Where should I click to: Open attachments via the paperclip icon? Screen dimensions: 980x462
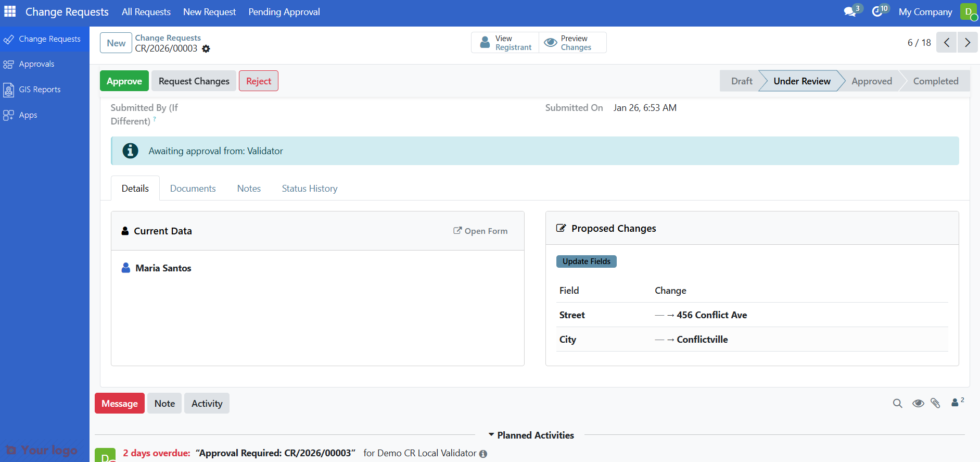pyautogui.click(x=935, y=403)
